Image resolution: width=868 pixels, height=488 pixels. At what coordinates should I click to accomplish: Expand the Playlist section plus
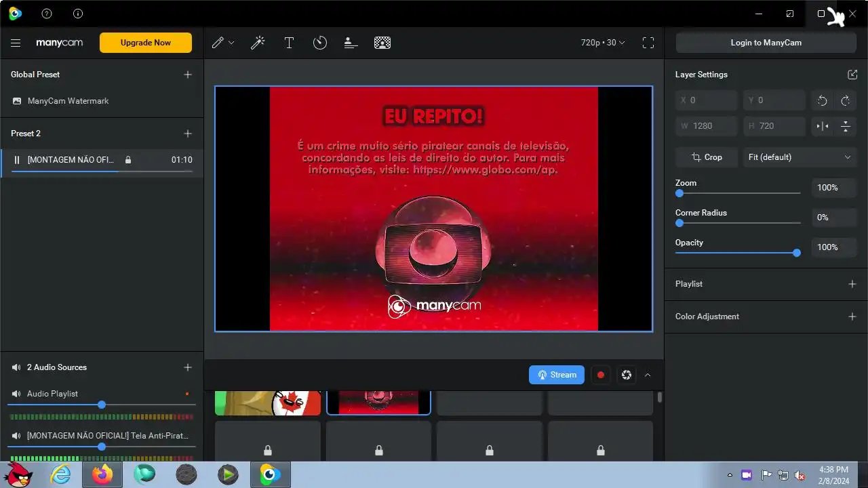(x=852, y=284)
